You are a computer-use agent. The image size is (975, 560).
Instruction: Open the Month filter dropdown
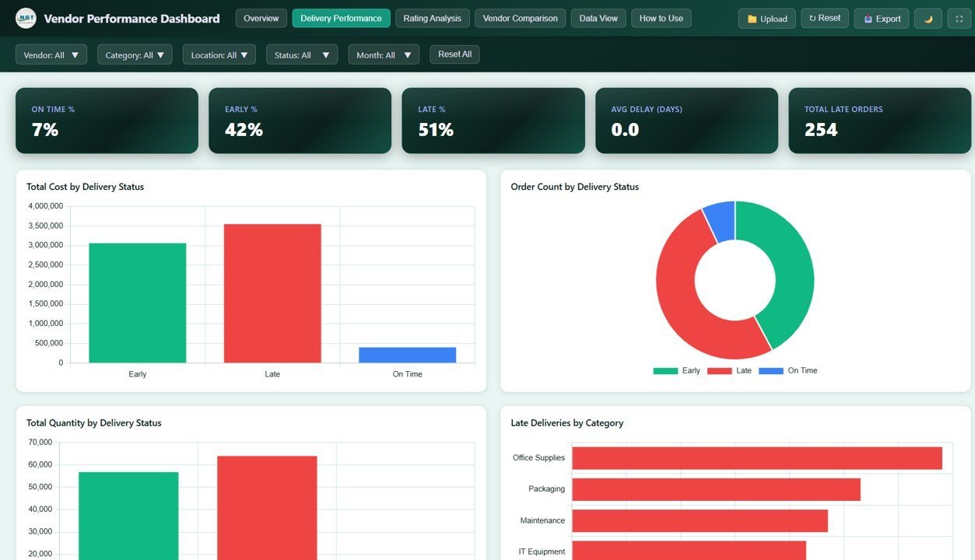click(x=383, y=54)
